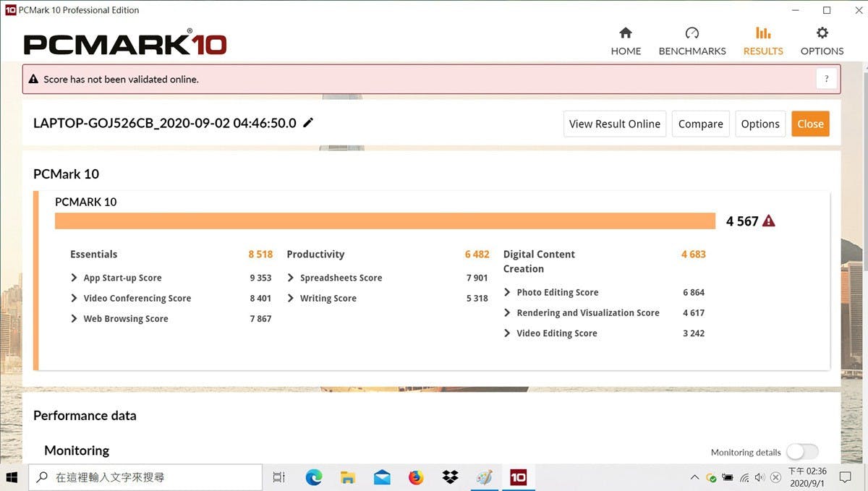Click the red warning icon beside 4 567
Screen dimensions: 868x491
click(x=769, y=221)
